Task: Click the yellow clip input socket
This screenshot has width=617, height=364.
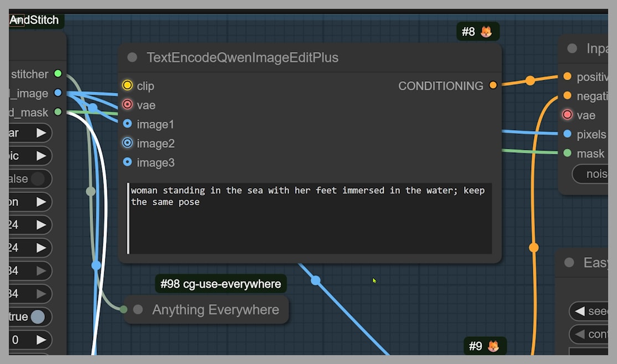Action: (127, 85)
